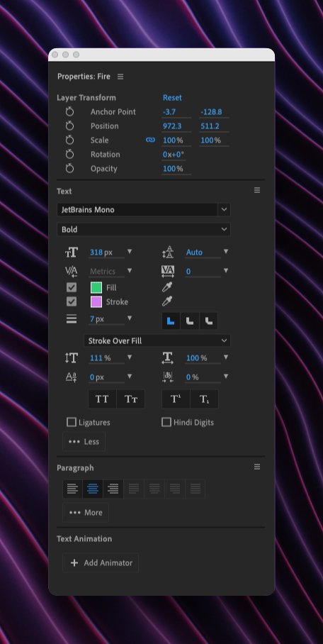Click the leading icon
Image resolution: width=323 pixels, height=644 pixels.
167,252
